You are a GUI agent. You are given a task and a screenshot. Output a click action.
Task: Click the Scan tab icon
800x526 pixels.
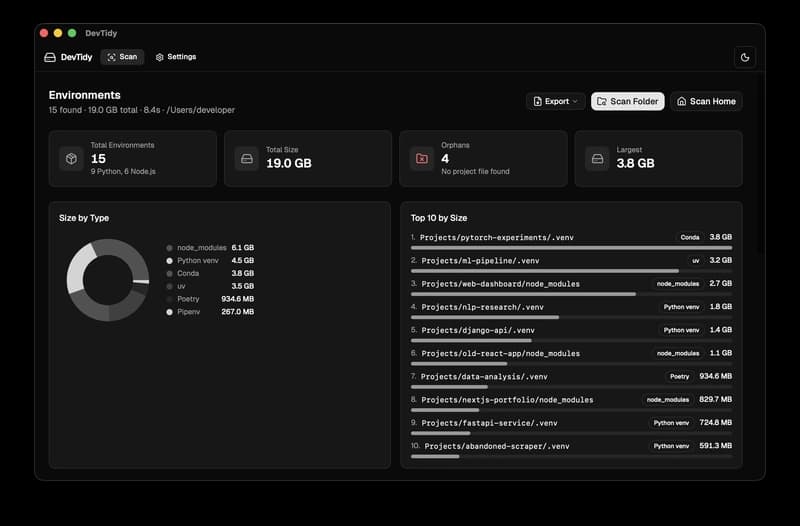tap(111, 57)
